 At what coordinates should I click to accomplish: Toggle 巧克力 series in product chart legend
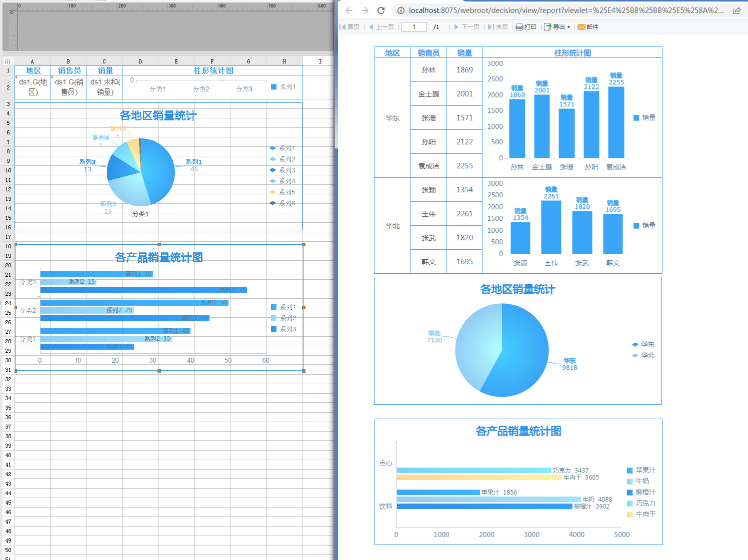point(641,504)
